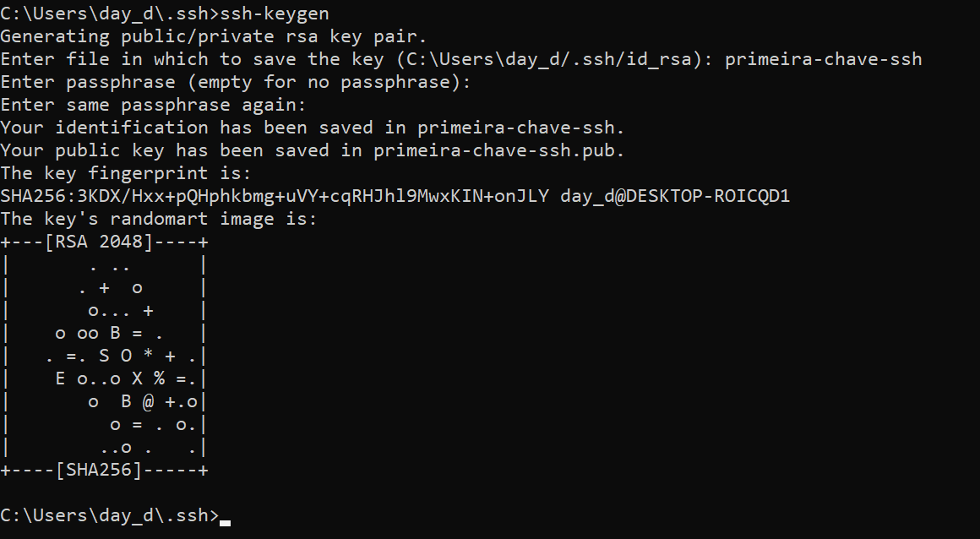Click the S character in randomart

pos(104,356)
